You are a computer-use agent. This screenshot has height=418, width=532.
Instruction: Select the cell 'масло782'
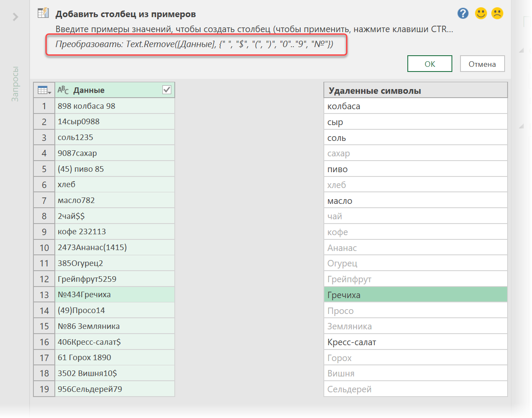pyautogui.click(x=115, y=200)
